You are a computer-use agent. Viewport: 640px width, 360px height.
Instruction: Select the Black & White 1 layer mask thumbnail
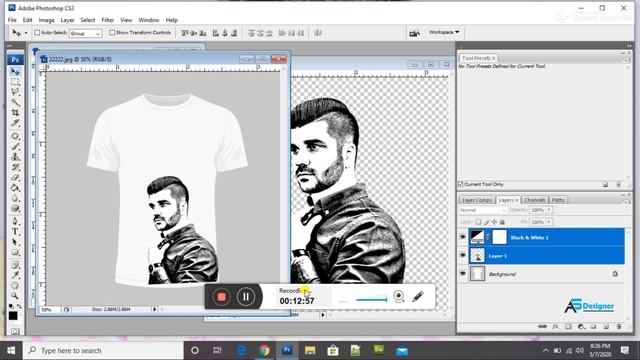point(499,237)
